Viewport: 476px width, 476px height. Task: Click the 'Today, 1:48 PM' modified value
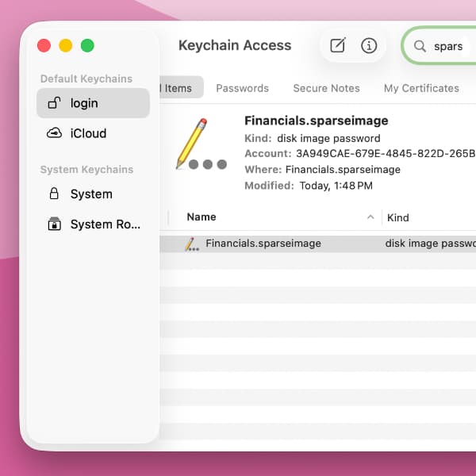336,186
